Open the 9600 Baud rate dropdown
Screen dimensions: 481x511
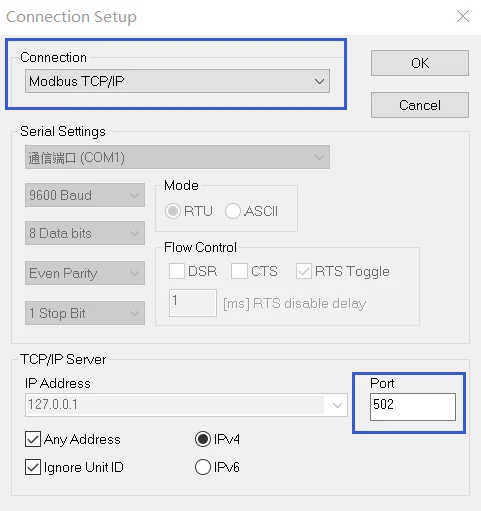point(85,195)
